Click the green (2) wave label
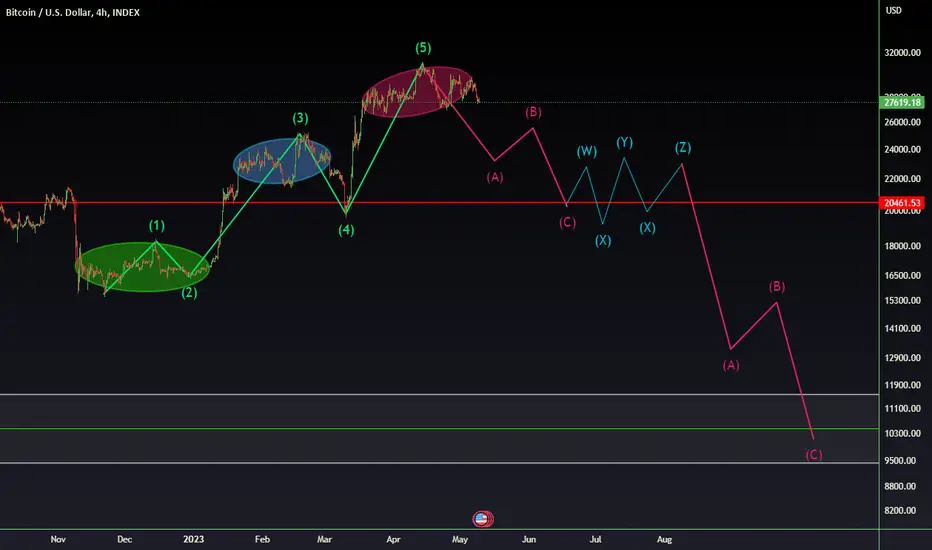The width and height of the screenshot is (932, 550). [189, 293]
